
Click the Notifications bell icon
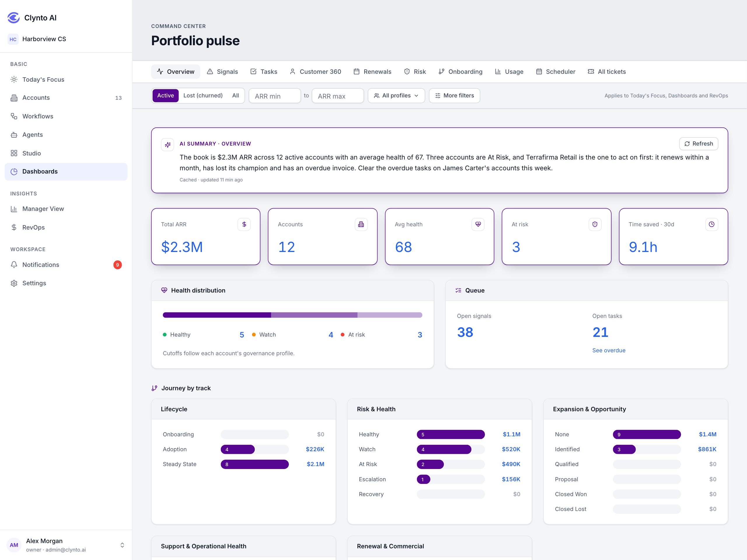[14, 265]
